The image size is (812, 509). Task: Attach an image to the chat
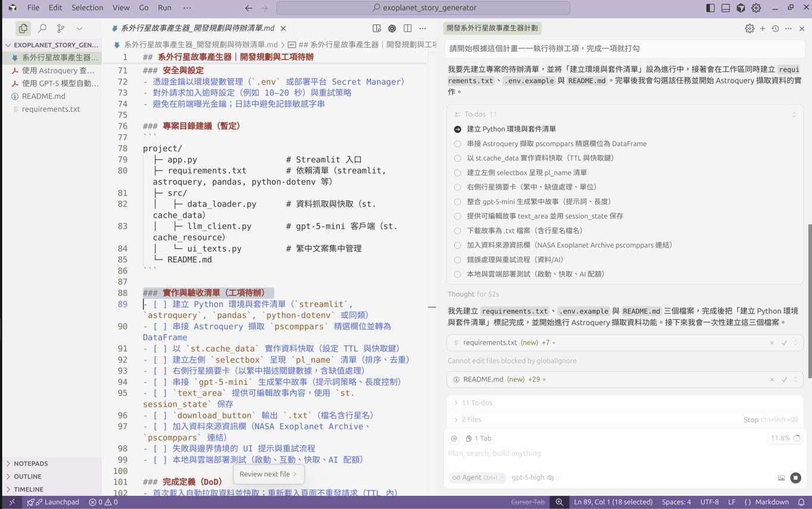(x=781, y=478)
